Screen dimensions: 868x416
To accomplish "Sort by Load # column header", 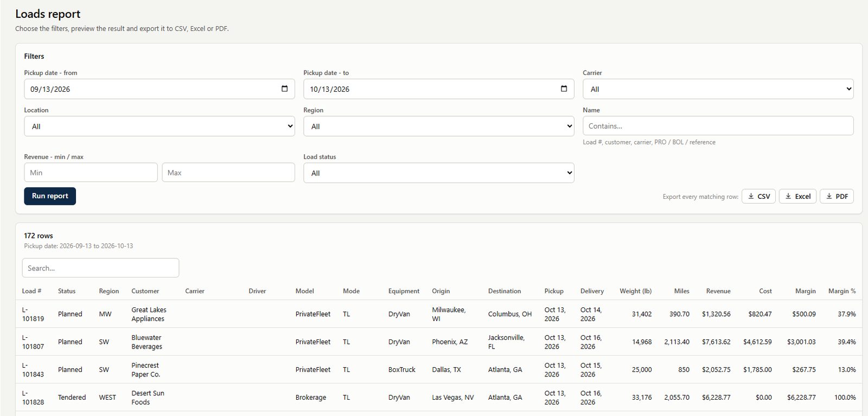I will [x=31, y=291].
